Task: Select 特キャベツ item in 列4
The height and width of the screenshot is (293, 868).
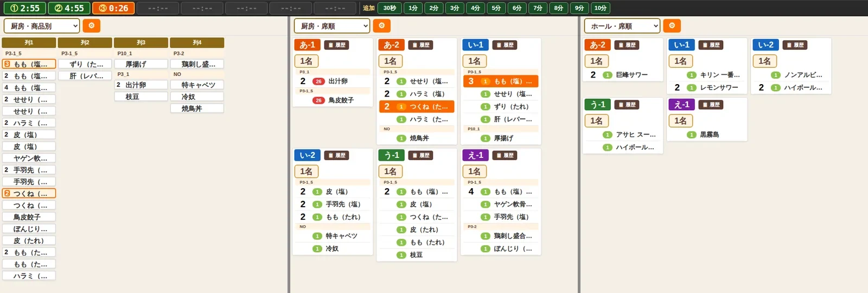Action: coord(197,85)
